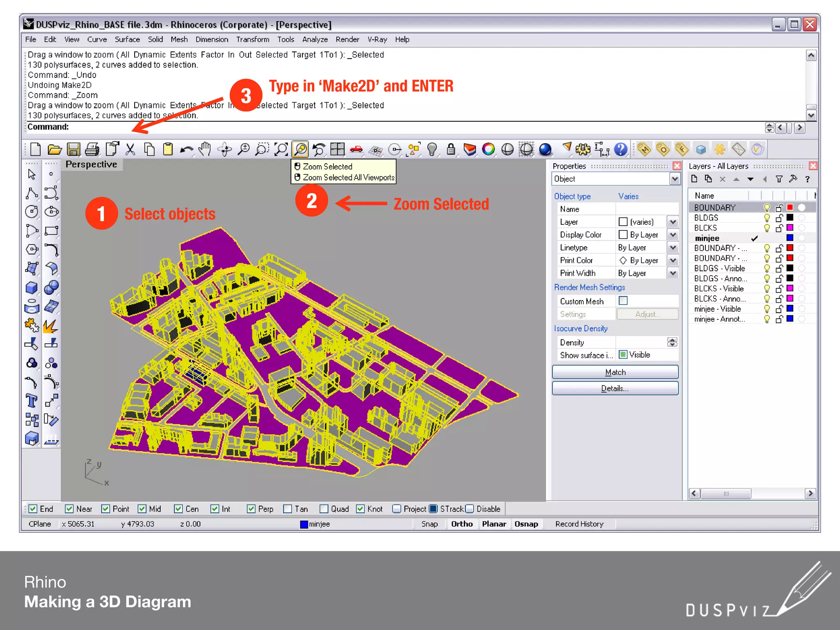Select the Pan hand tool
Image resolution: width=840 pixels, height=630 pixels.
click(x=205, y=149)
